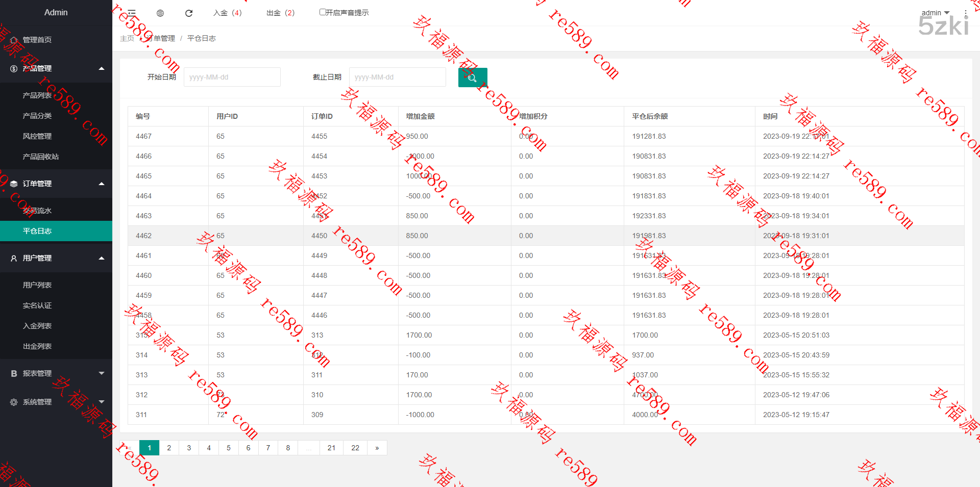Open the vertical three-dot more options
Viewport: 980px width, 487px height.
point(965,13)
